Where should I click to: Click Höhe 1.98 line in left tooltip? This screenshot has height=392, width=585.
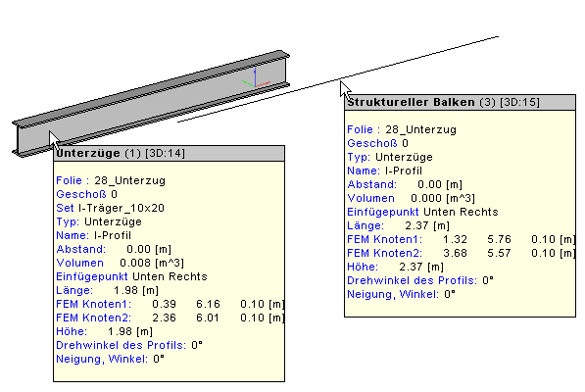pos(104,332)
